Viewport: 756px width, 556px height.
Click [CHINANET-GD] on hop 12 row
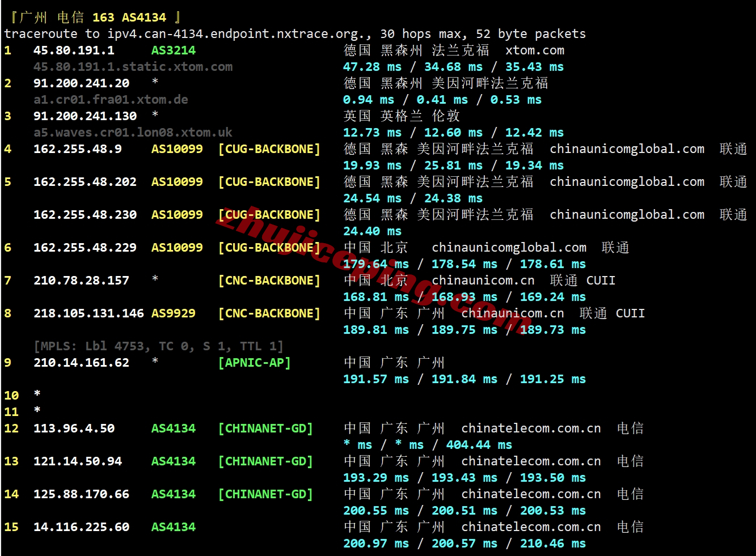tap(265, 428)
